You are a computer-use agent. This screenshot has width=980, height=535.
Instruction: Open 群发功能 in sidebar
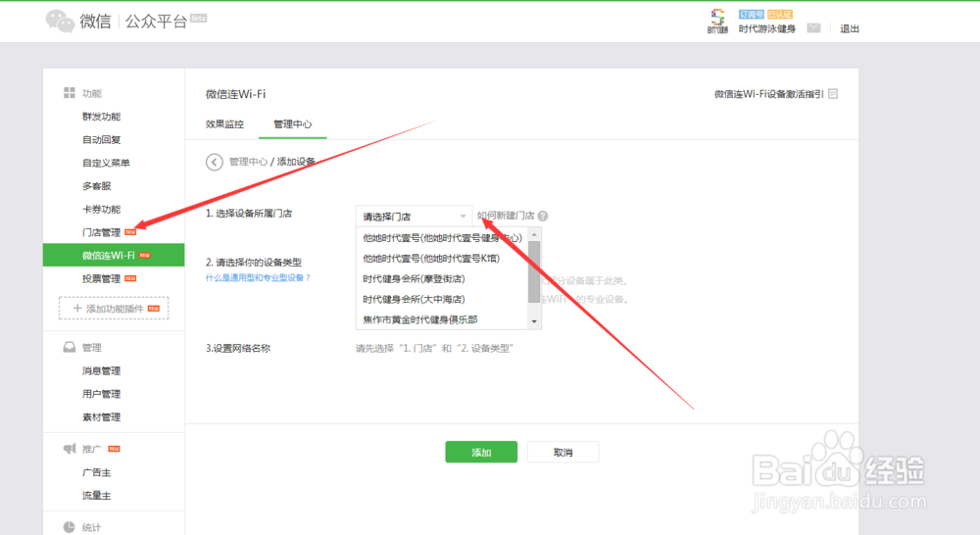[x=101, y=117]
